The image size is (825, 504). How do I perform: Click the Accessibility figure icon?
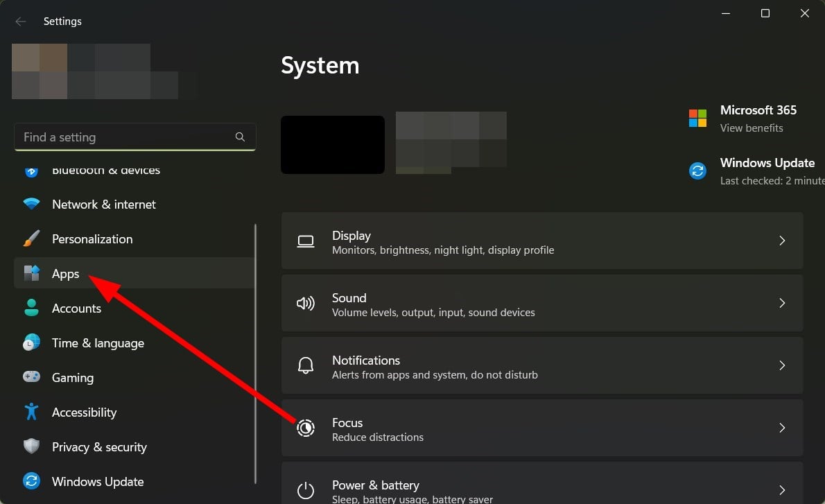(x=32, y=411)
